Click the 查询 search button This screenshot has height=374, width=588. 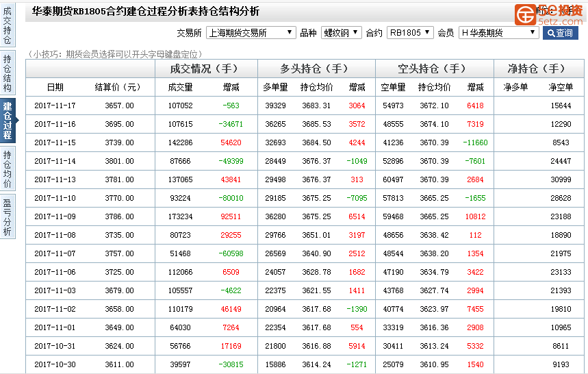[560, 33]
